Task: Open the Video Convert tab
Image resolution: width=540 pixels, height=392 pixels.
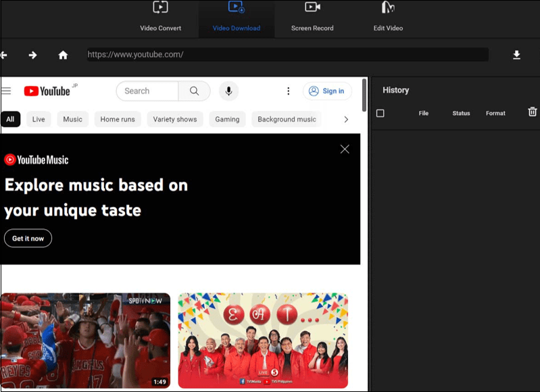Action: pos(160,17)
